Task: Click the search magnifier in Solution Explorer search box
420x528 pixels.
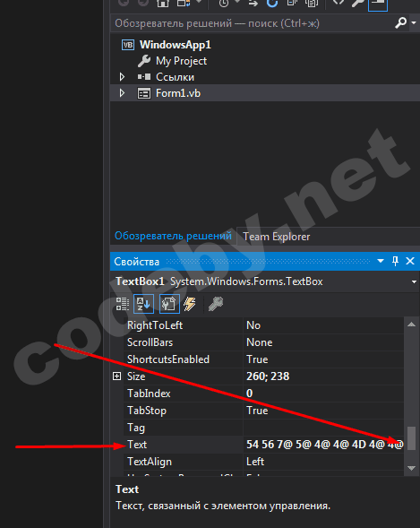Action: (x=400, y=23)
